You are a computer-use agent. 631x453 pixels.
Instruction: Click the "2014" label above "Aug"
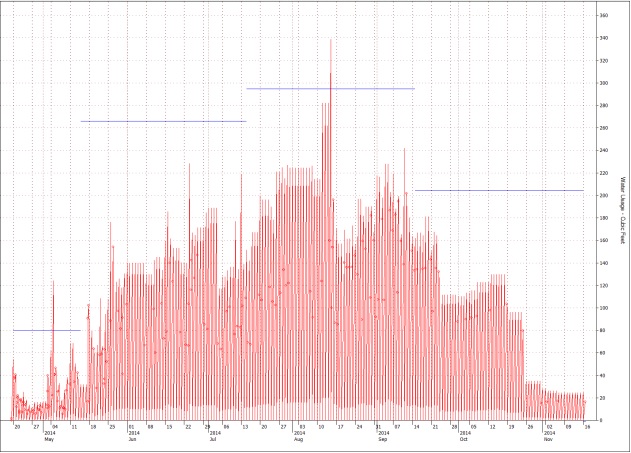pos(299,433)
